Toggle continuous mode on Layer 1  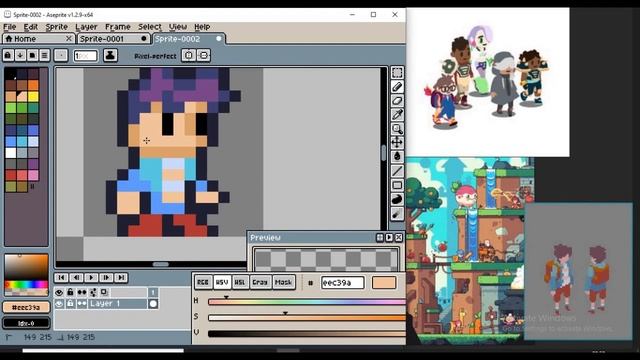82,304
